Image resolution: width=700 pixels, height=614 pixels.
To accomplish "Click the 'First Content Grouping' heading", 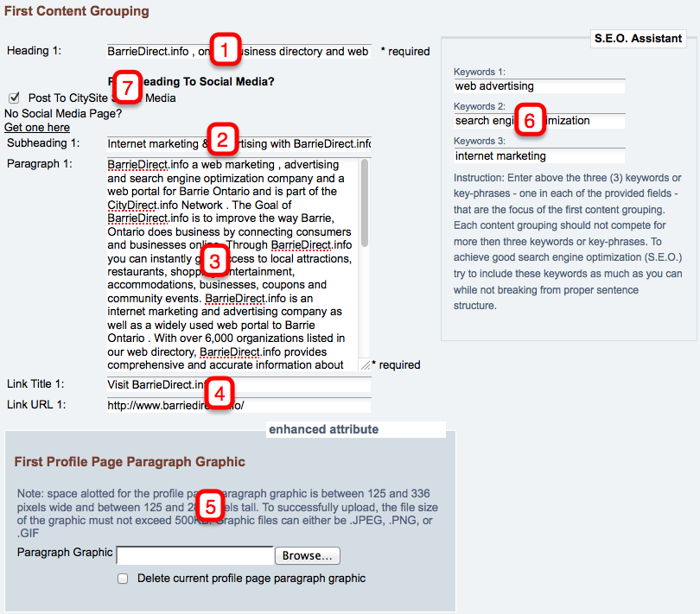I will coord(77,10).
